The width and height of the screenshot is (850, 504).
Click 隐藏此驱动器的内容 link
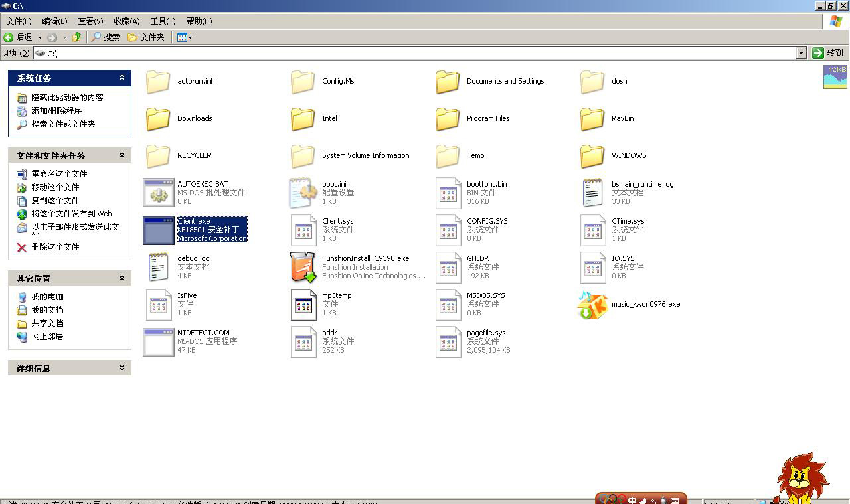pyautogui.click(x=67, y=98)
